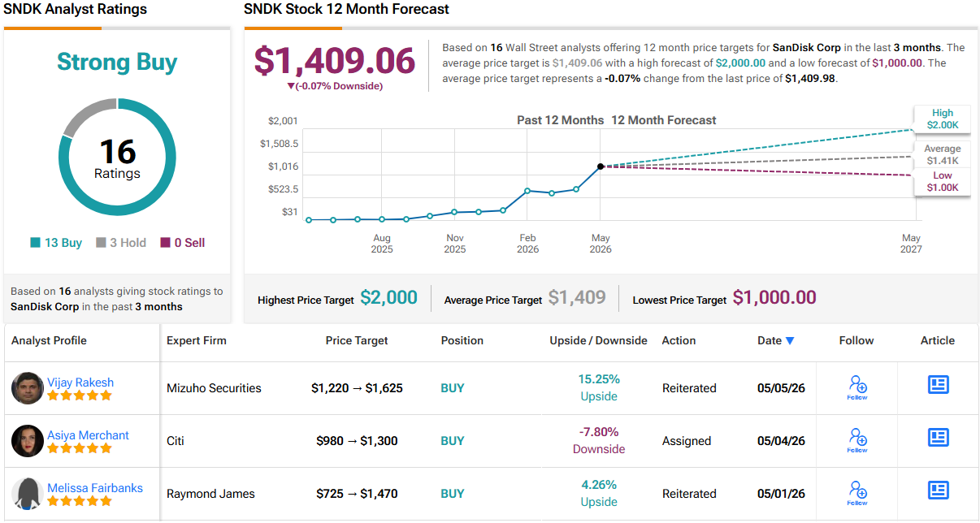Click Vijay Rakesh's profile photo
The image size is (980, 523).
tap(28, 388)
